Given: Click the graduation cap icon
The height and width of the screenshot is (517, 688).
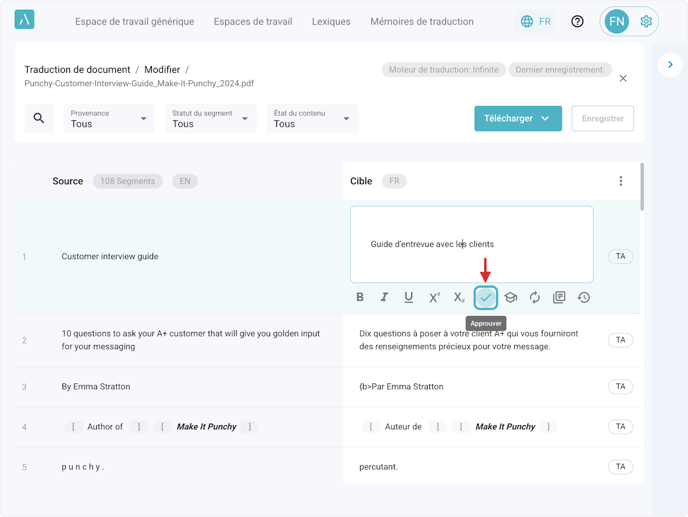Looking at the screenshot, I should pos(510,297).
